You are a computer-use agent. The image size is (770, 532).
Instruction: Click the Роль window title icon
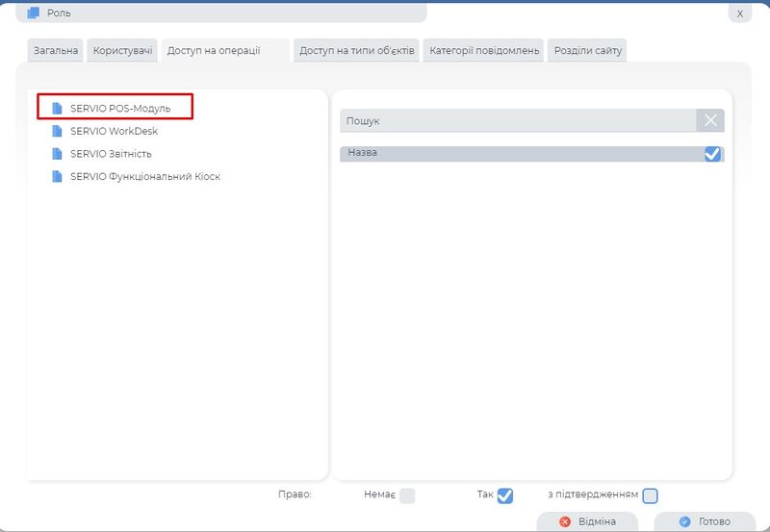(x=34, y=13)
